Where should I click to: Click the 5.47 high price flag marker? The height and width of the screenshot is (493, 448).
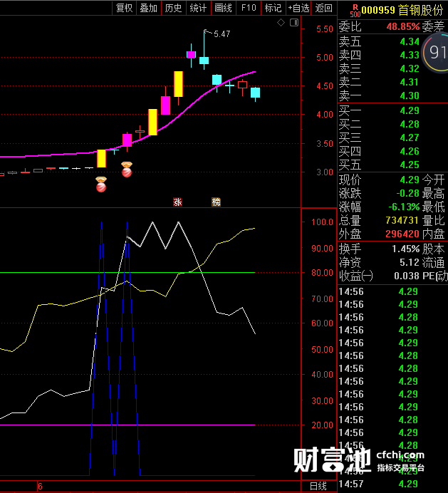click(x=217, y=33)
